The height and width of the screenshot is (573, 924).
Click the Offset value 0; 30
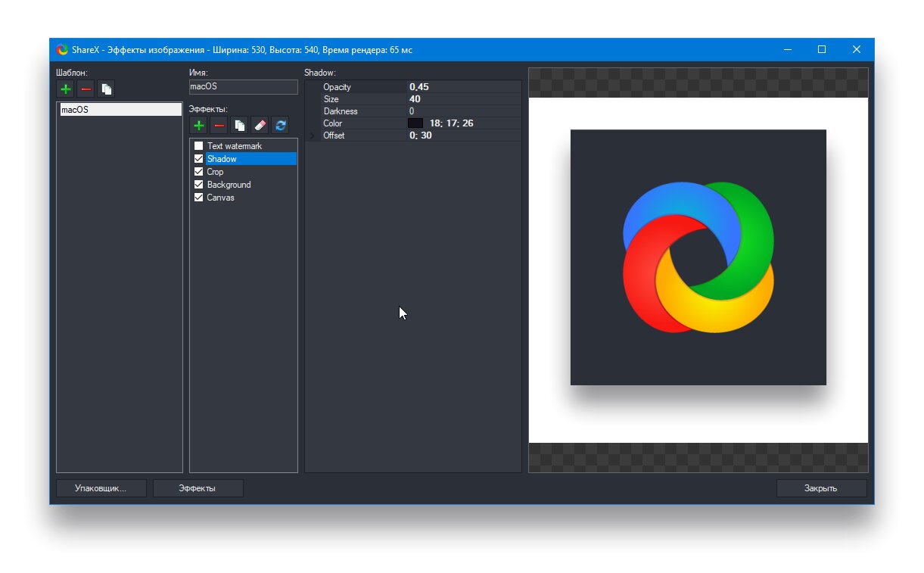coord(421,135)
